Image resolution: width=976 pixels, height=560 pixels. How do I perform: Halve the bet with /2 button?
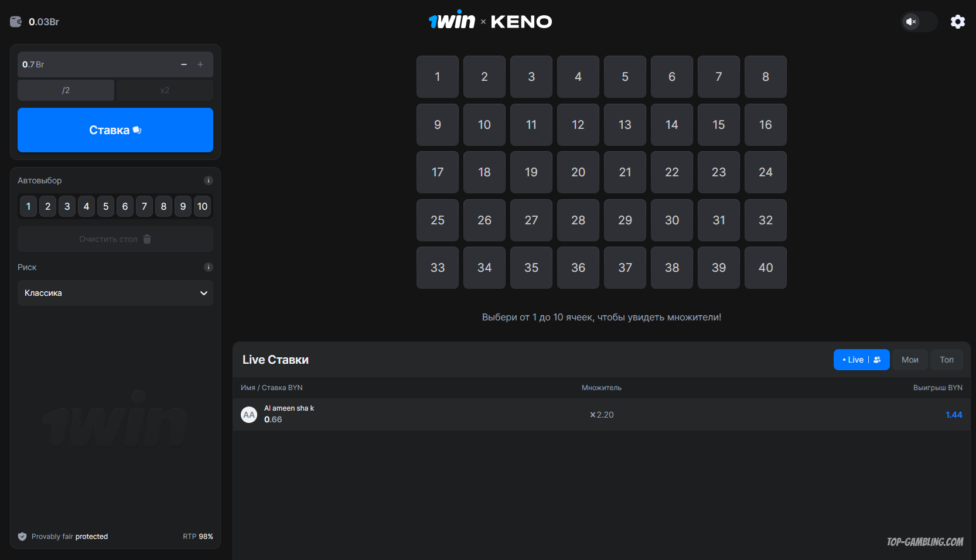click(x=66, y=90)
